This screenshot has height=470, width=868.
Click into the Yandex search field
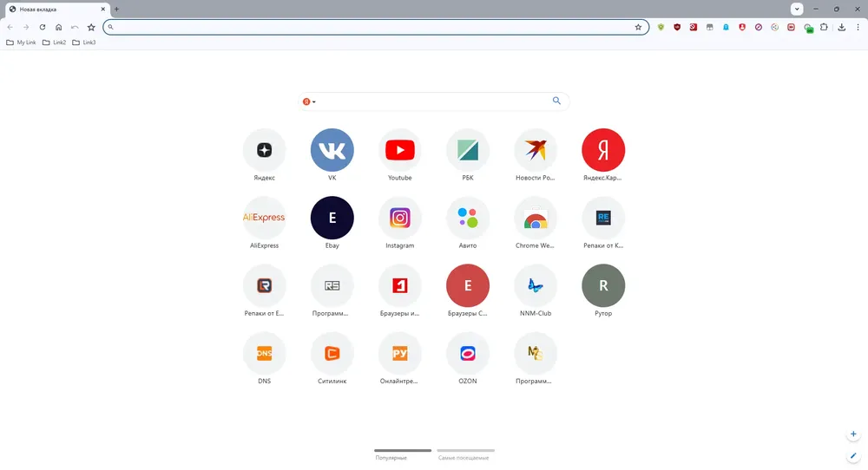pos(433,101)
